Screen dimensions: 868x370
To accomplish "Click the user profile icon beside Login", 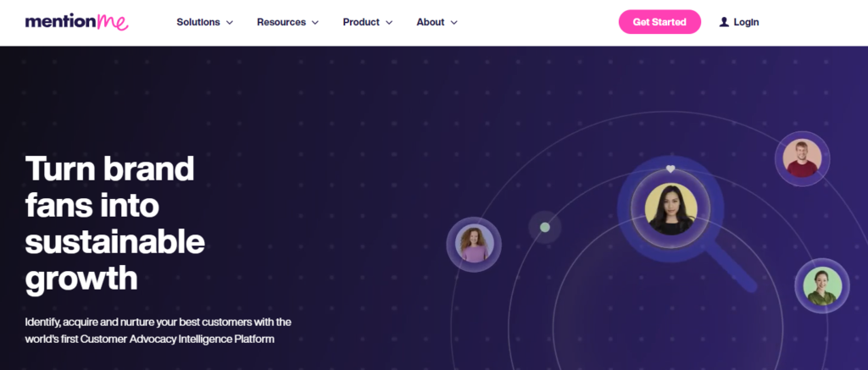I will point(724,22).
